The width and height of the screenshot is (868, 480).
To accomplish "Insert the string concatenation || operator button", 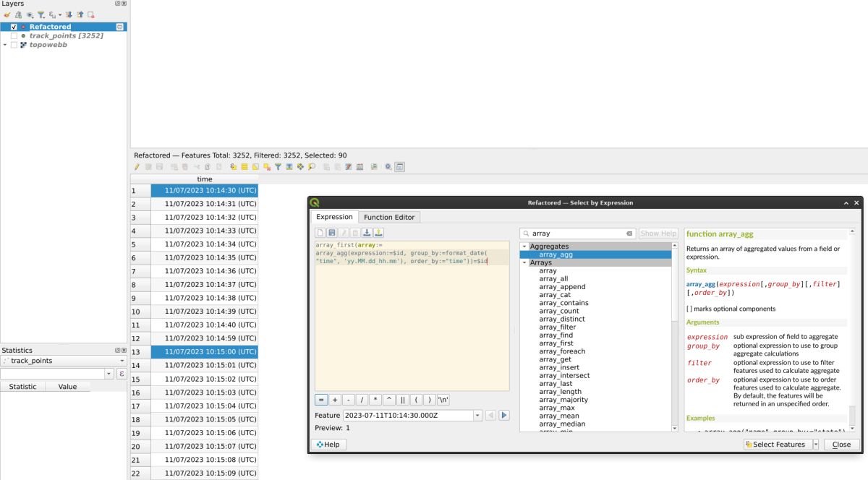I will pyautogui.click(x=403, y=400).
